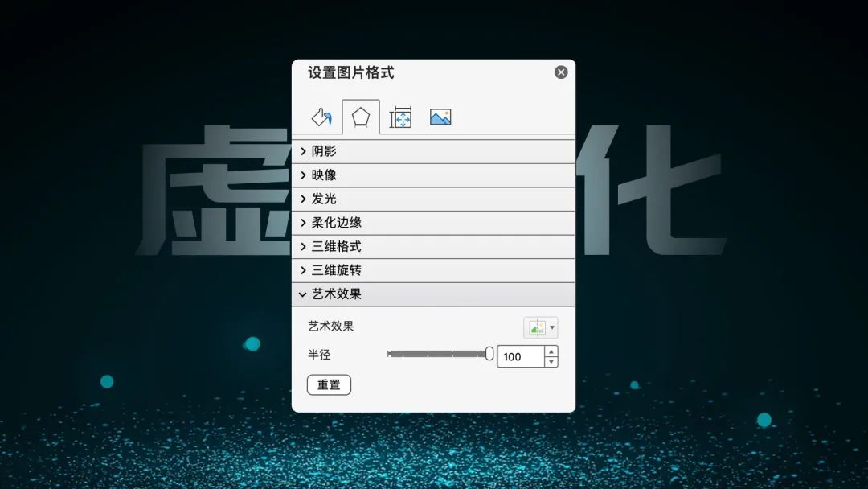Image resolution: width=868 pixels, height=489 pixels.
Task: Click the 重置 reset button
Action: [329, 384]
